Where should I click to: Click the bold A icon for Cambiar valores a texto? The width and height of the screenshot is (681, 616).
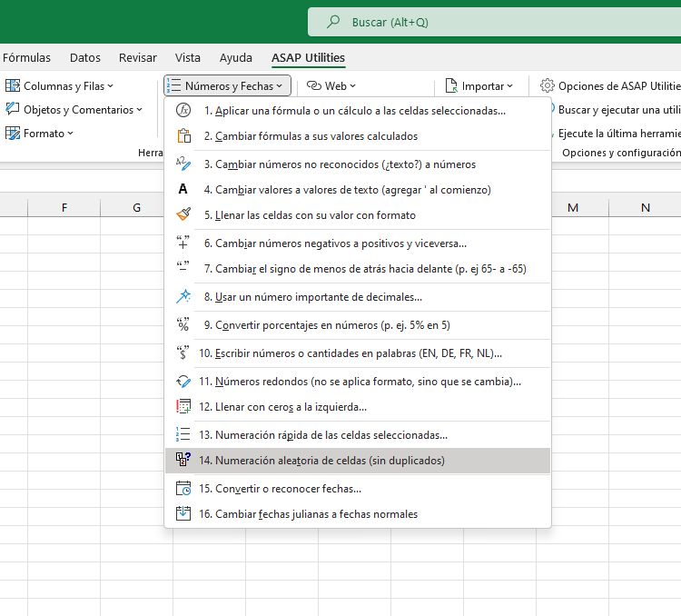183,190
